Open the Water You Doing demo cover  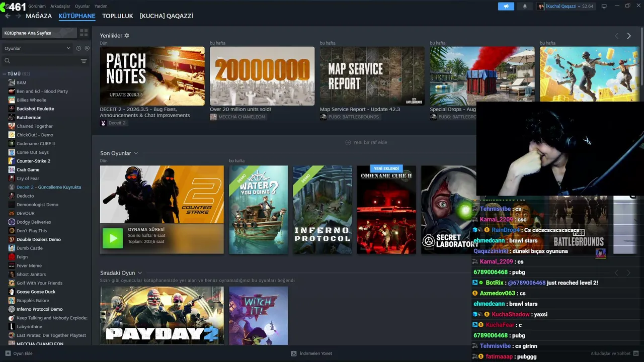coord(258,210)
